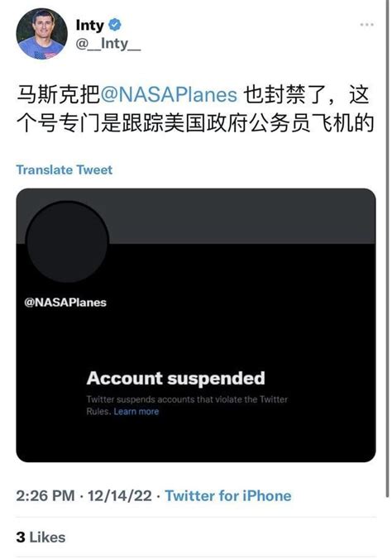392x559 pixels.
Task: Click the vertical scrollbar on right edge
Action: tap(387, 250)
